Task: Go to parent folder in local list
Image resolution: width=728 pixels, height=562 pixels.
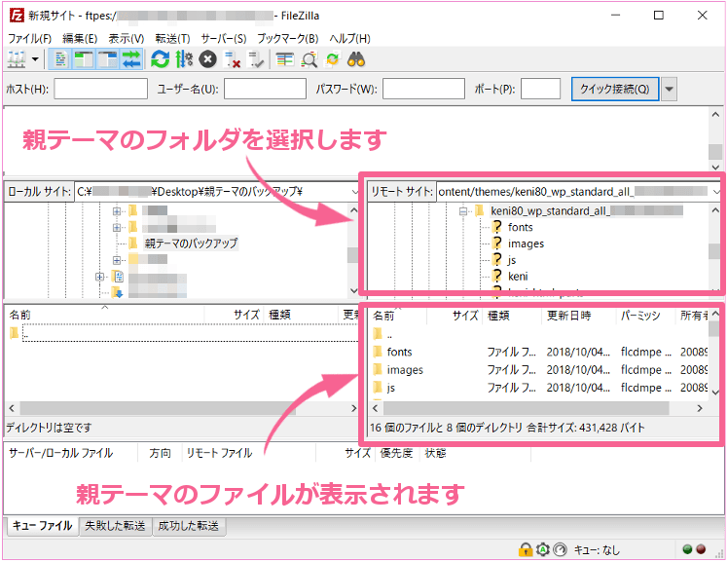Action: click(25, 333)
